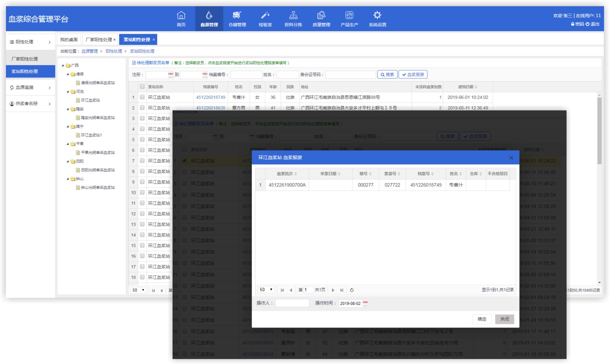Open calendar picker beside 操作时间 field
This screenshot has width=610, height=364.
[x=365, y=303]
